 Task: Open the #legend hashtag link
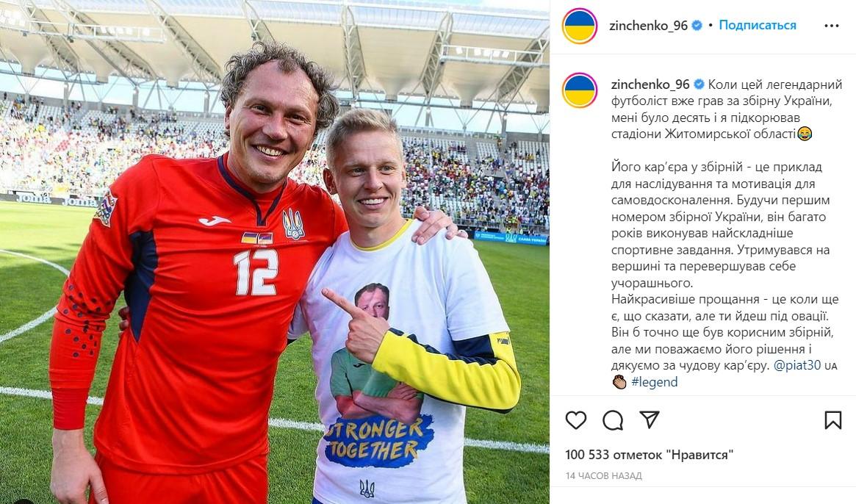[654, 382]
